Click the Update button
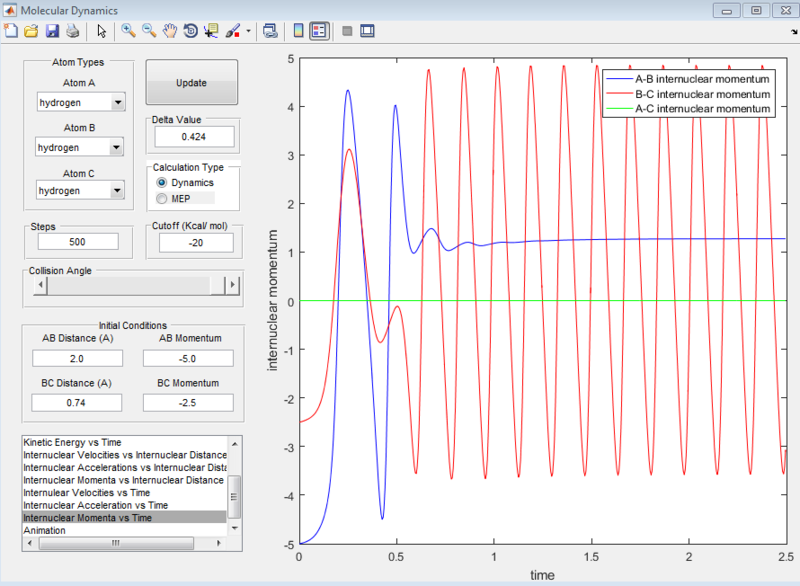Image resolution: width=800 pixels, height=586 pixels. tap(192, 83)
